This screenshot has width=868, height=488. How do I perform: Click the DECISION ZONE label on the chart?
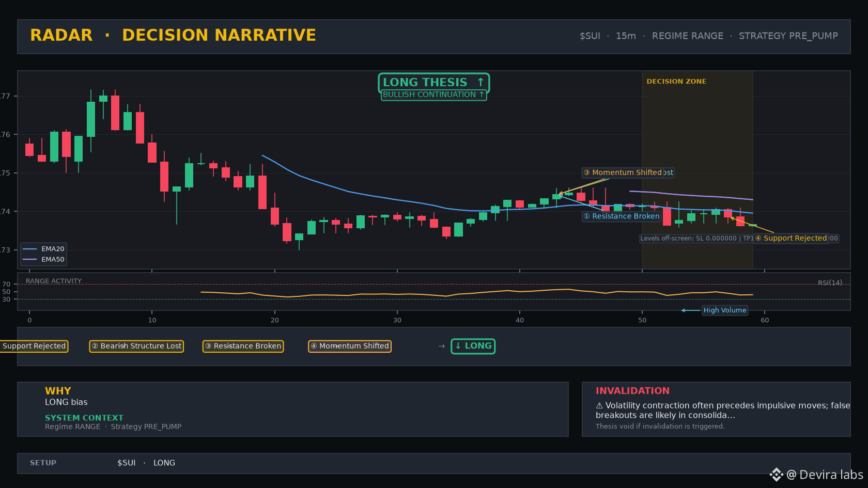coord(676,82)
